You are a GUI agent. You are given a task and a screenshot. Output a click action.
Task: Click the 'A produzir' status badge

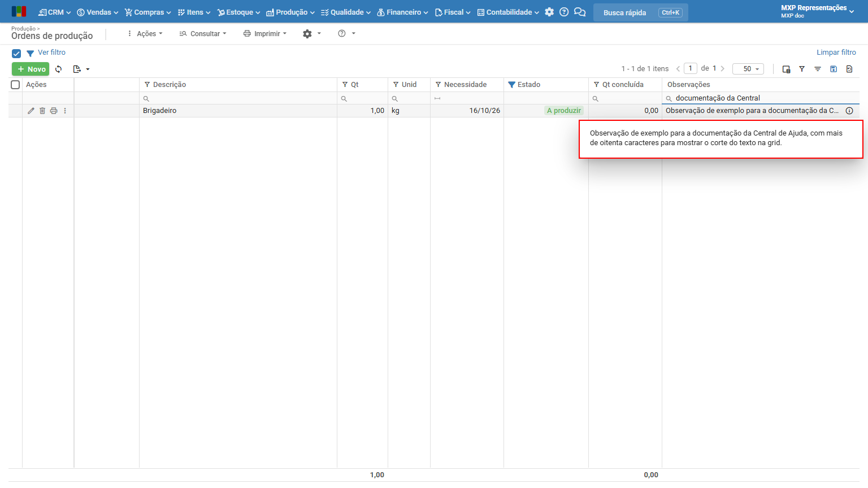click(564, 111)
